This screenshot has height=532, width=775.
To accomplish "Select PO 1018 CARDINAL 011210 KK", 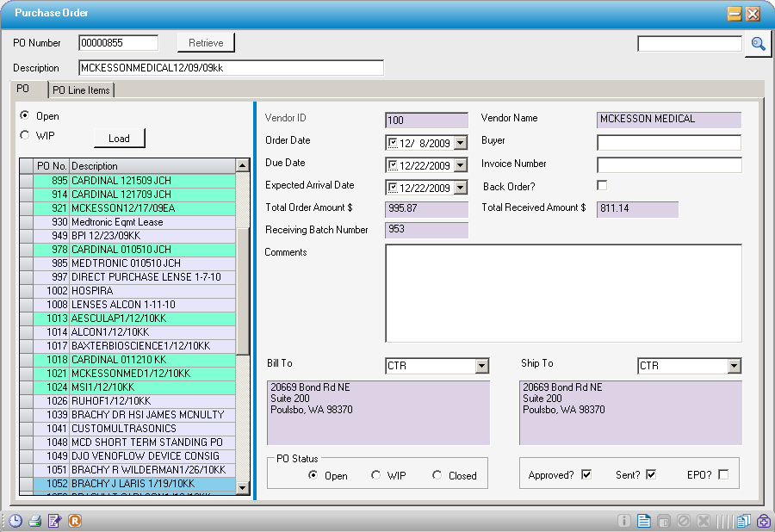I will point(129,360).
